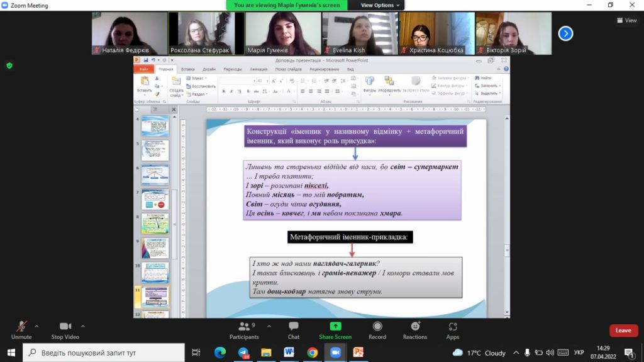
Task: Unmute the microphone in Zoom
Action: 21,331
